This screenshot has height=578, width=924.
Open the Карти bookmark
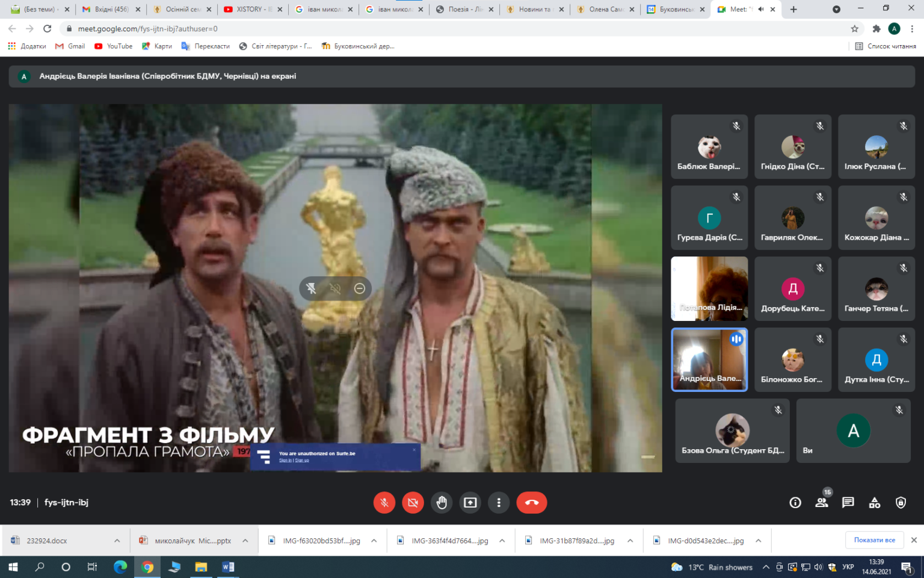(x=157, y=46)
